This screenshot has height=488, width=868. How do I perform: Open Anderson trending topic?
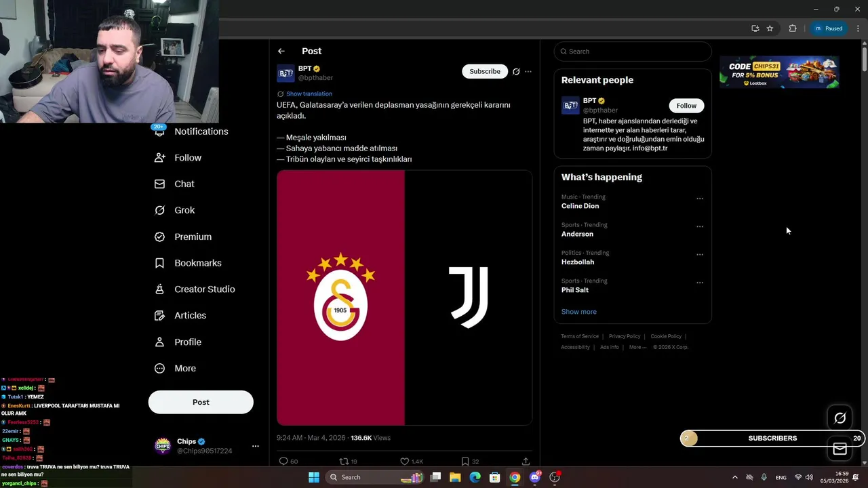click(577, 234)
